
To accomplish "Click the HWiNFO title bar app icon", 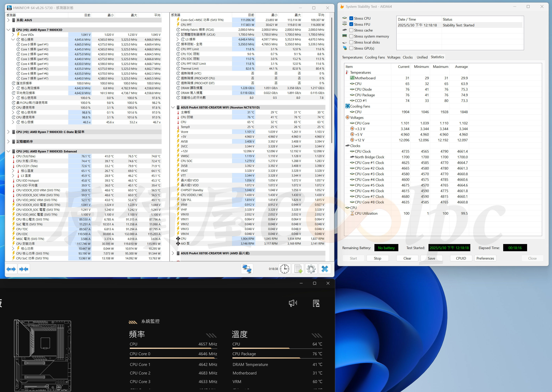I will pos(9,8).
